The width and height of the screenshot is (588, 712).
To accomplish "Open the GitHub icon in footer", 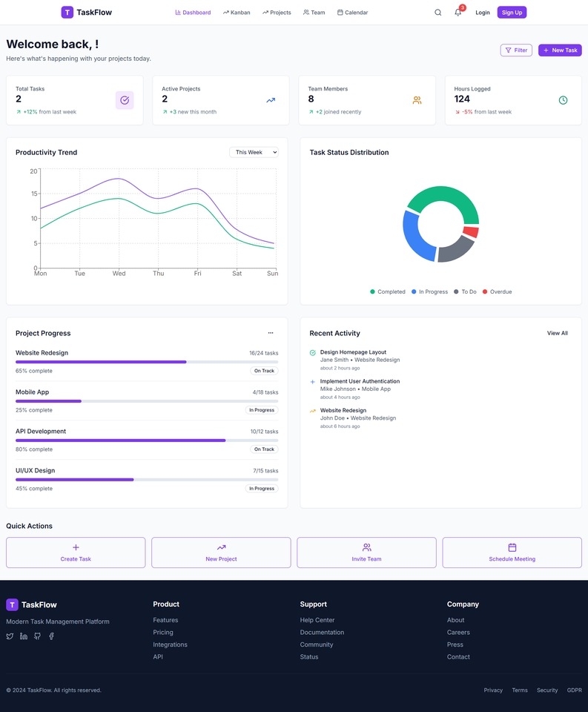I will [x=37, y=636].
